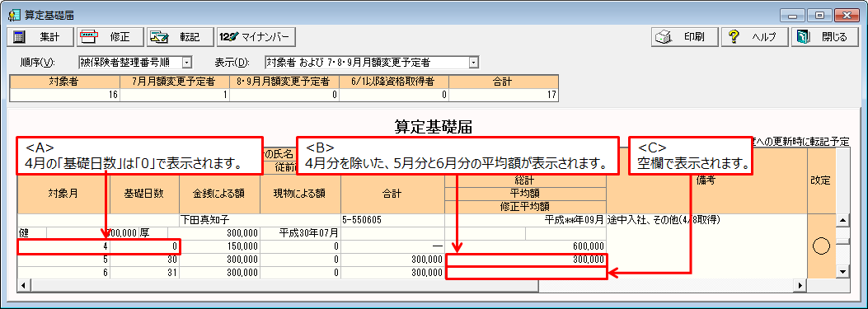Click the 途中入社、その他(4/8取得) remark cell
This screenshot has width=868, height=309.
pyautogui.click(x=707, y=220)
